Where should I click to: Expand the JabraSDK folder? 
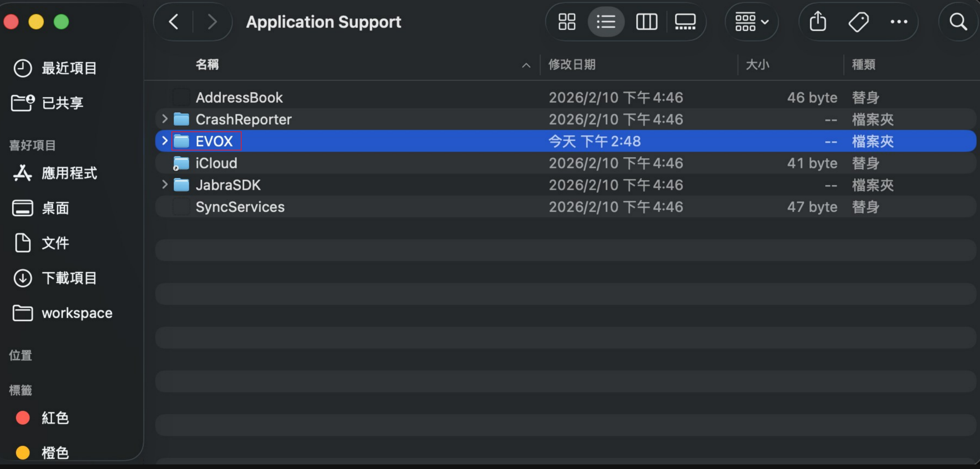(165, 185)
